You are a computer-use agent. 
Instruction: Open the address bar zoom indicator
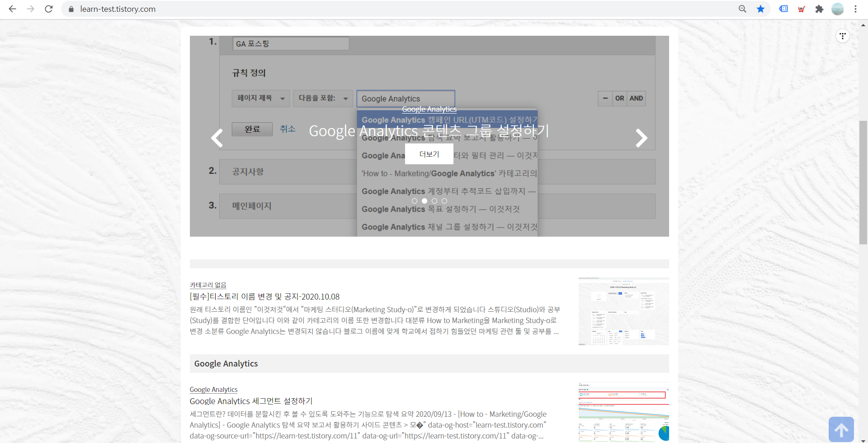[742, 9]
